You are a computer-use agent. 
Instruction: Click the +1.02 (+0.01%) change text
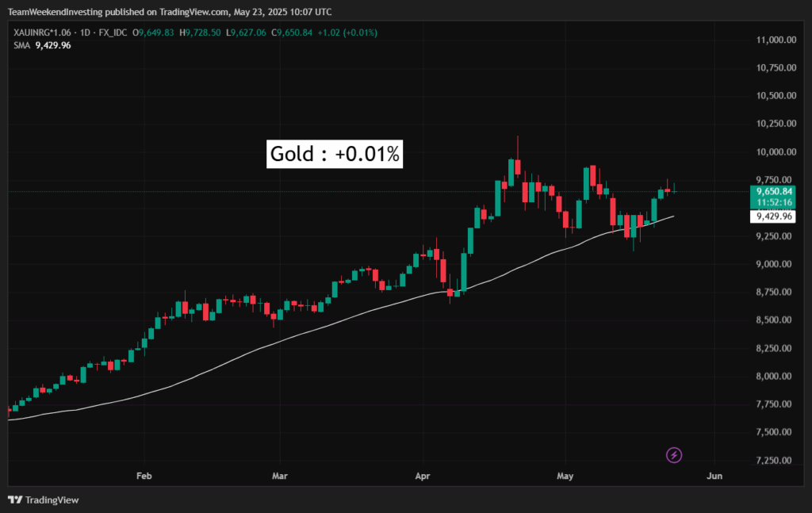click(347, 33)
